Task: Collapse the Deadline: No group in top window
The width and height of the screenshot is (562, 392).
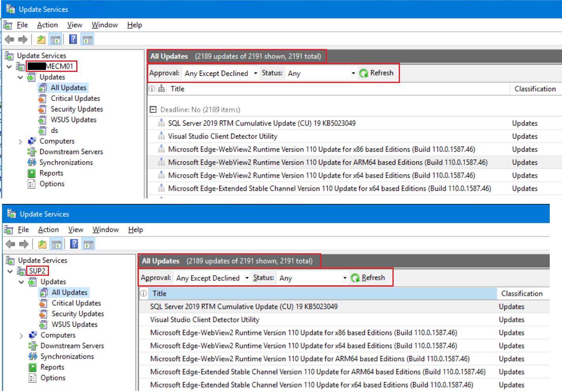Action: pyautogui.click(x=153, y=109)
